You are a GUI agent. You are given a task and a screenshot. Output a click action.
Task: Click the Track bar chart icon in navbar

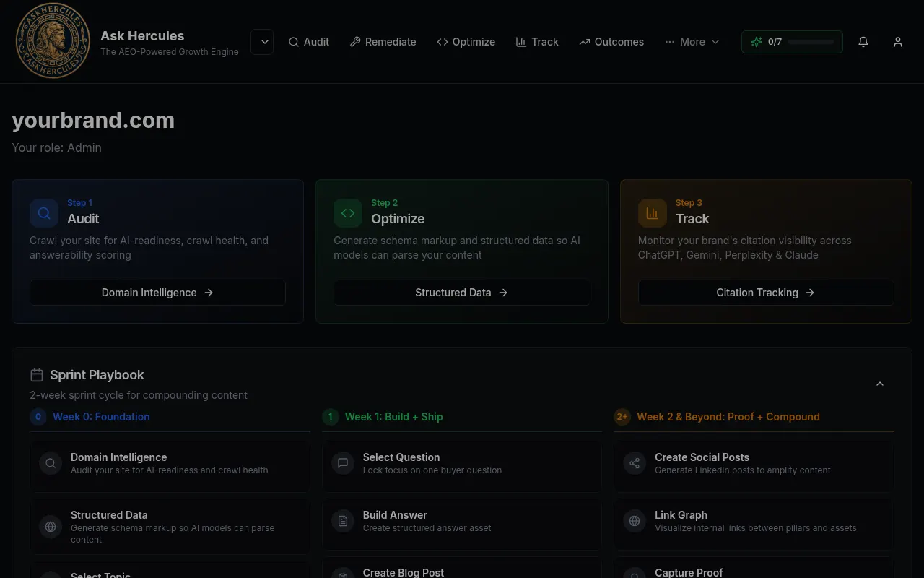pyautogui.click(x=521, y=42)
